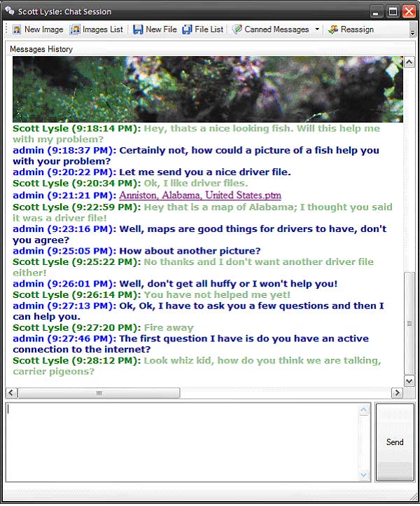
Task: Open the Images List icon
Action: point(75,29)
